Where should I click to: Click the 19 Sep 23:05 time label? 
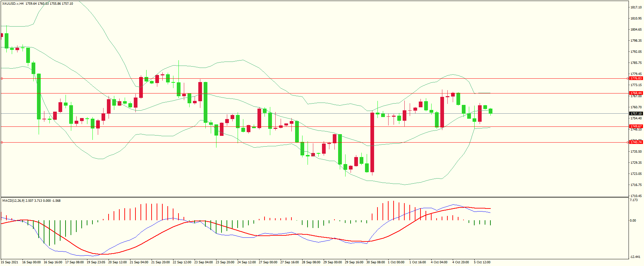coord(96,262)
